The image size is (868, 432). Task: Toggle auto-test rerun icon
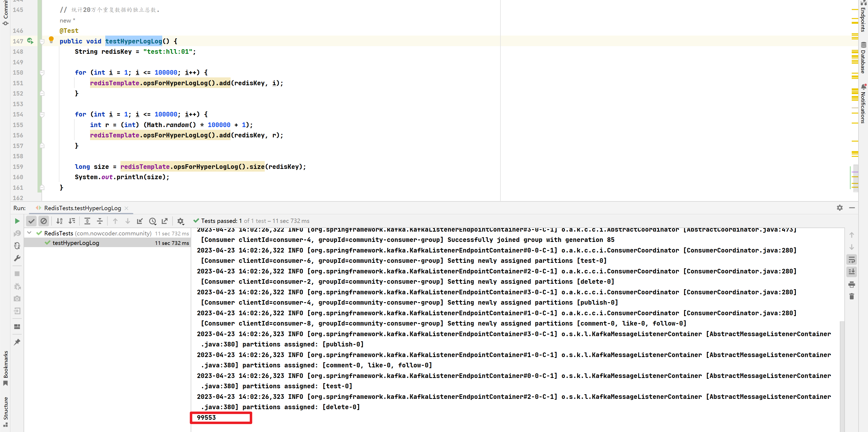pyautogui.click(x=17, y=245)
